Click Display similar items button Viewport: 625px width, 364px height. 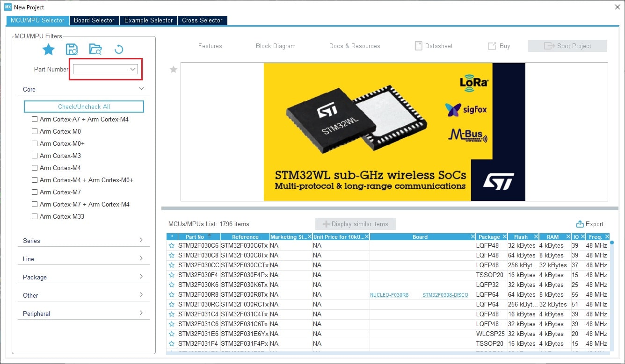[356, 224]
